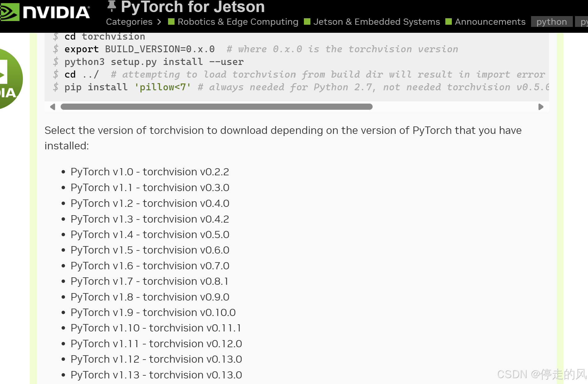588x384 pixels.
Task: Click the code block scroll-left arrow
Action: point(53,107)
